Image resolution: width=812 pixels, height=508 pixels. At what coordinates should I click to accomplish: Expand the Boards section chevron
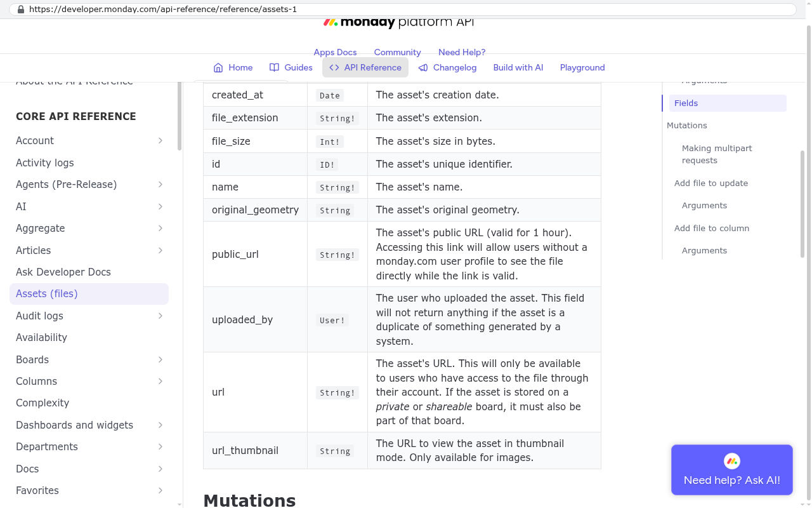[160, 359]
